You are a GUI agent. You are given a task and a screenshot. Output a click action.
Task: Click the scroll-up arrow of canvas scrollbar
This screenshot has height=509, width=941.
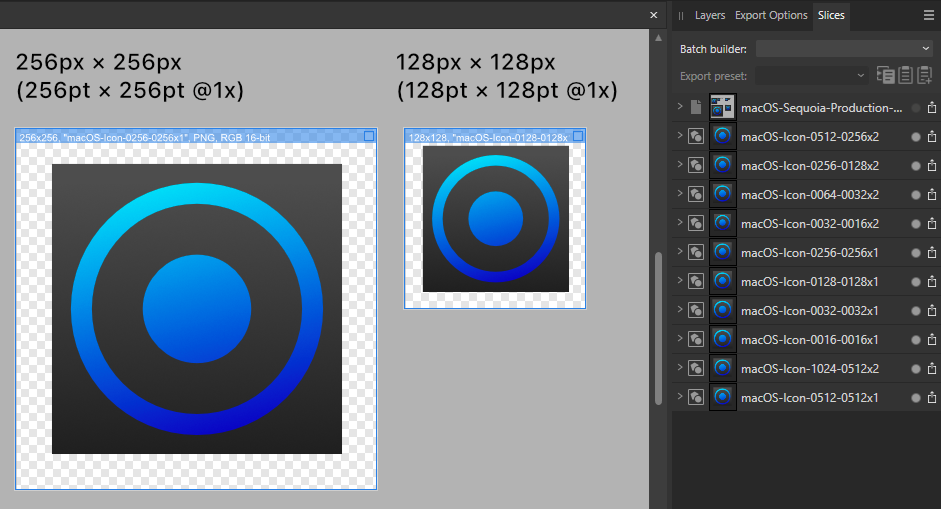[x=658, y=38]
